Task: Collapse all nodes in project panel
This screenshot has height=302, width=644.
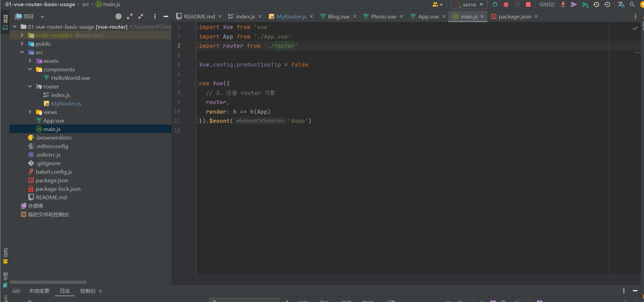Action: [141, 16]
